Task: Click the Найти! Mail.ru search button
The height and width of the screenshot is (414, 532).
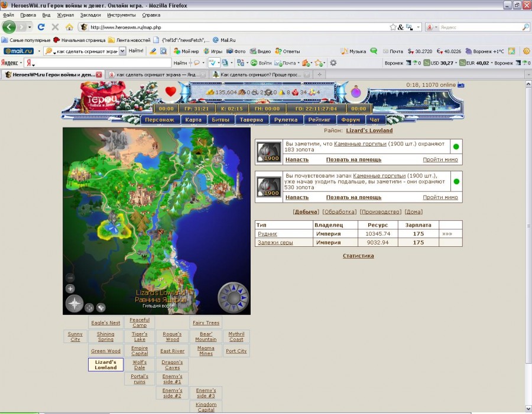Action: point(136,51)
